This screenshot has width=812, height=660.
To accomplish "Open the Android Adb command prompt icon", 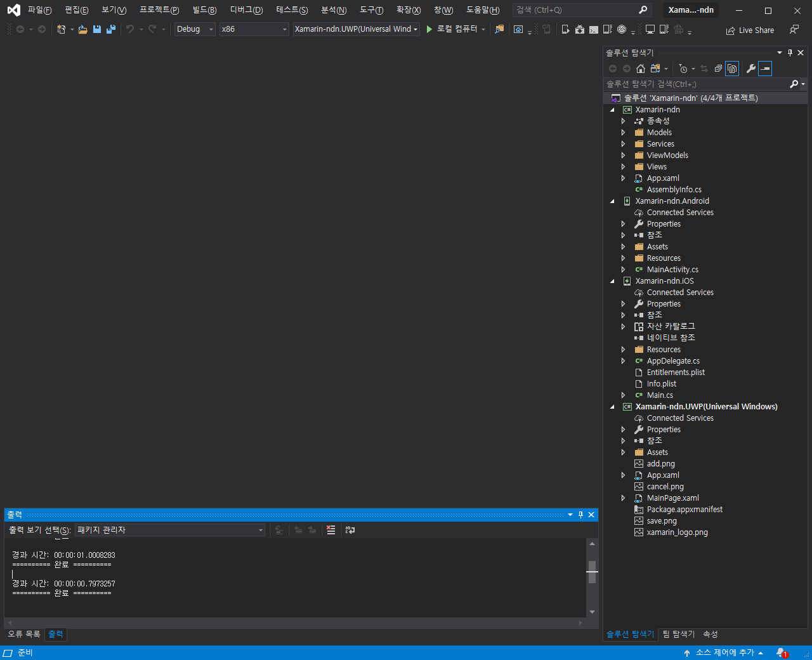I will (x=594, y=30).
